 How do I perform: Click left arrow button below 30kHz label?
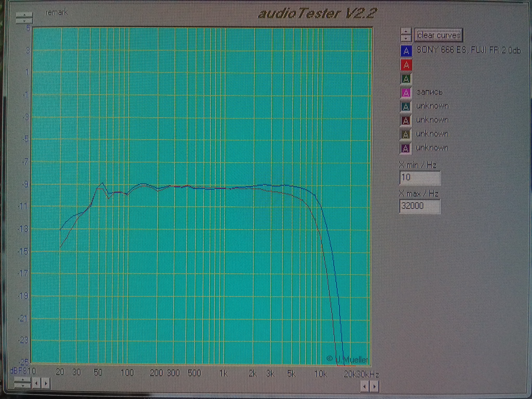pyautogui.click(x=365, y=387)
